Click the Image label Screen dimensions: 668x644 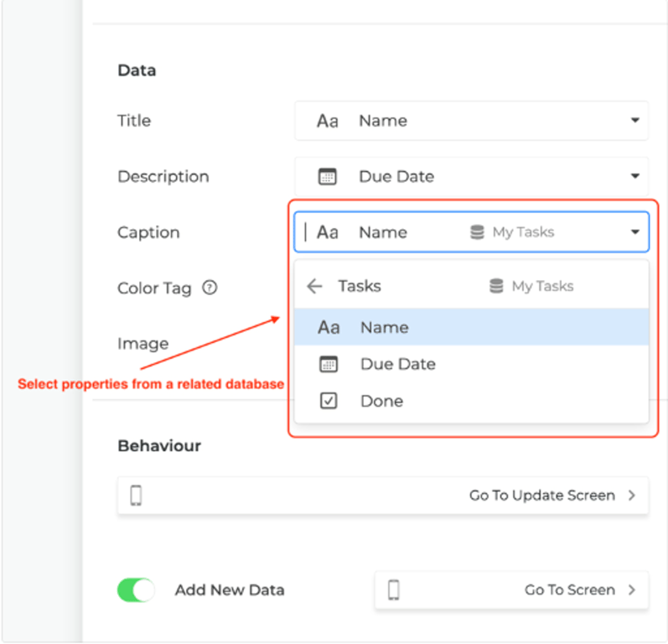point(143,344)
